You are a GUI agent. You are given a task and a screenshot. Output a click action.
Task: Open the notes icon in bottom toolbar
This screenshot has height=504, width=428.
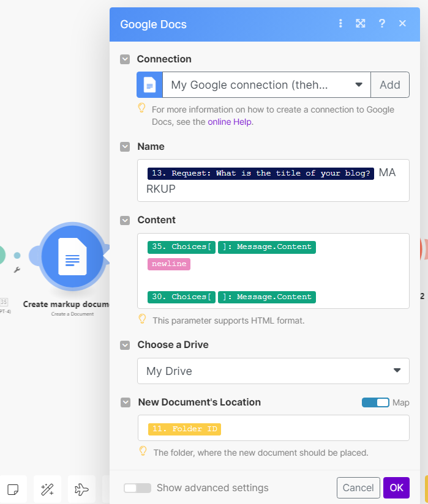pos(13,489)
